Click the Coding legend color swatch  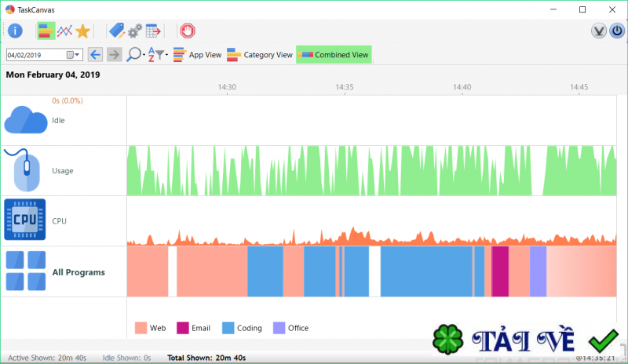pyautogui.click(x=228, y=328)
